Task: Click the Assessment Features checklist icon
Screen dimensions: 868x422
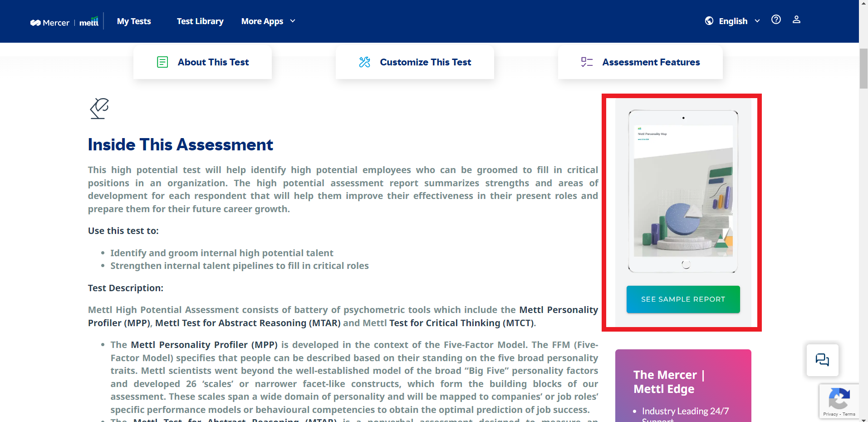Action: pyautogui.click(x=587, y=62)
